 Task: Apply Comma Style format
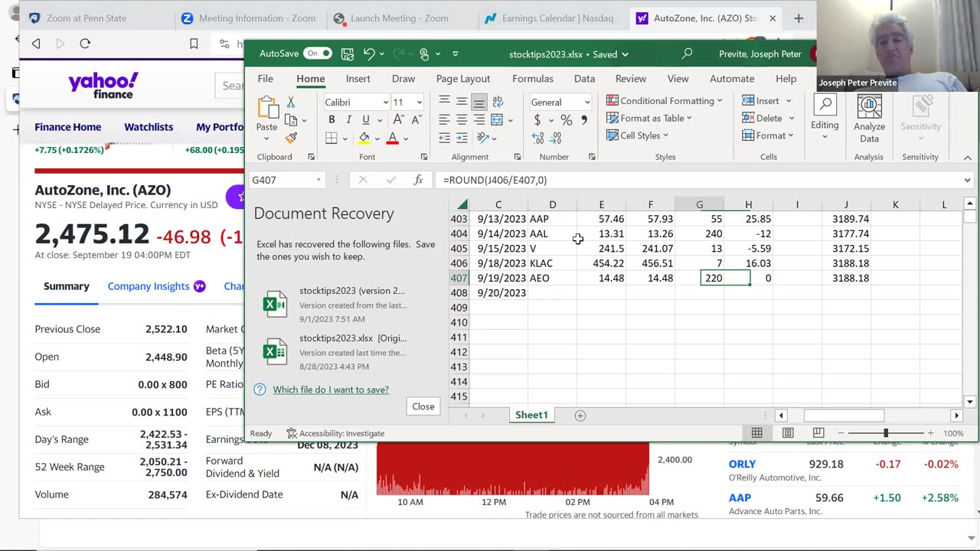tap(584, 120)
